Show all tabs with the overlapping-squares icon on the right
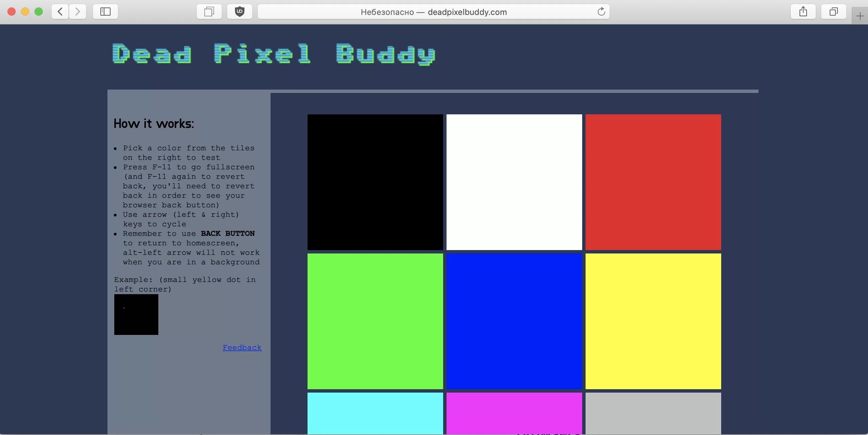868x435 pixels. point(833,12)
